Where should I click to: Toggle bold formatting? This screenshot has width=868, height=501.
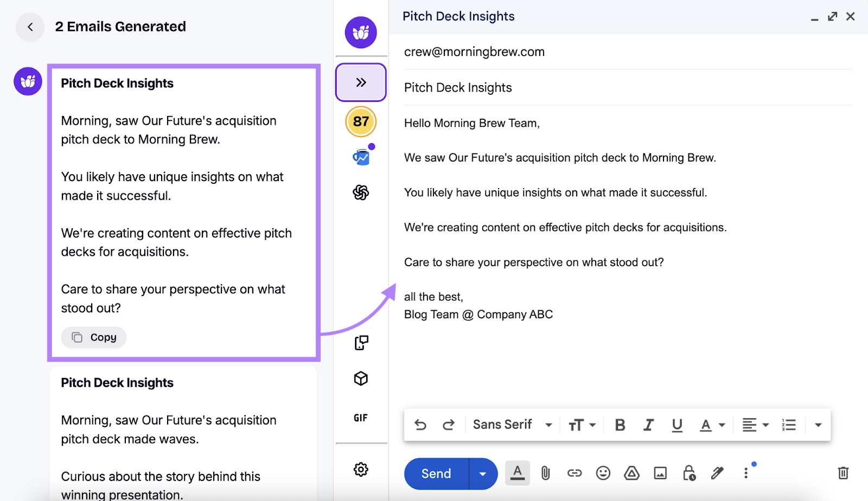[620, 425]
